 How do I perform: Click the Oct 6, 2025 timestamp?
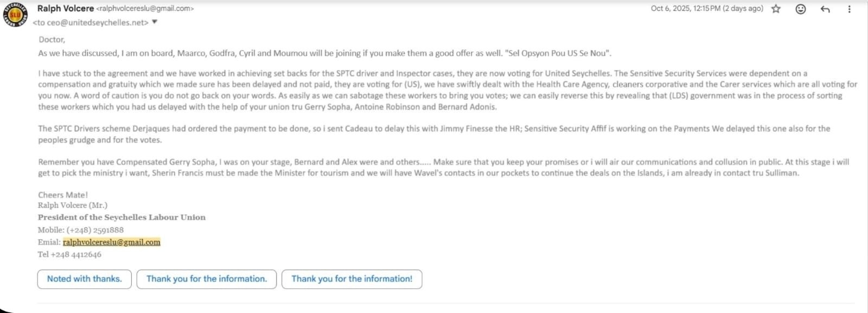706,9
